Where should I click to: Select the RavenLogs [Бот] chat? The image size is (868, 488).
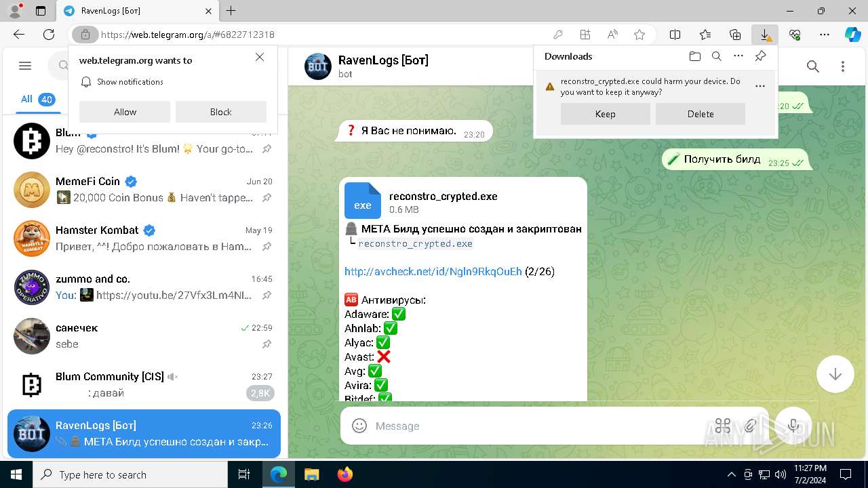click(144, 434)
